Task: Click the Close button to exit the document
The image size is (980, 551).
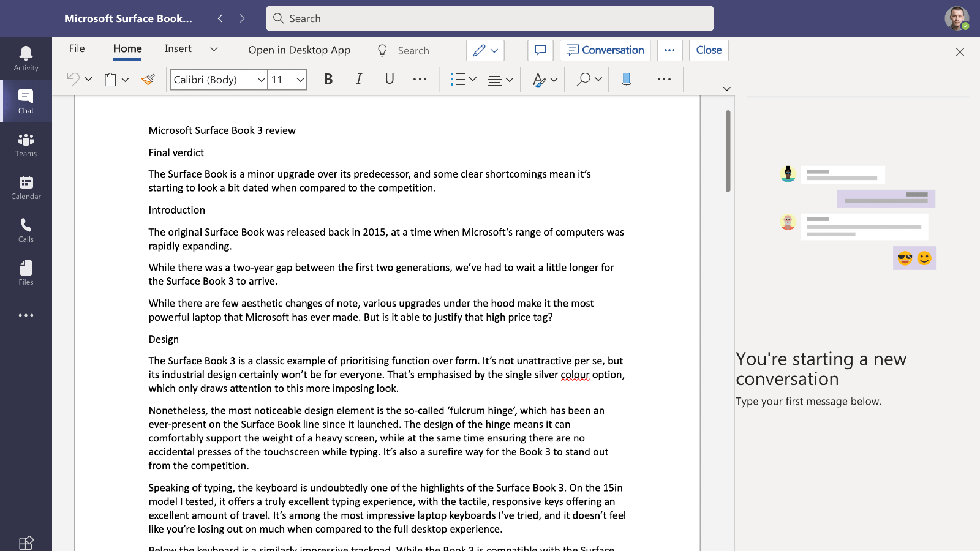Action: [x=709, y=50]
